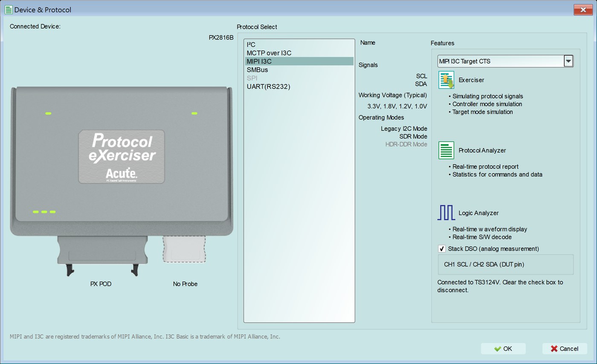Select UART(RS232) protocol
This screenshot has height=364, width=597.
point(299,87)
